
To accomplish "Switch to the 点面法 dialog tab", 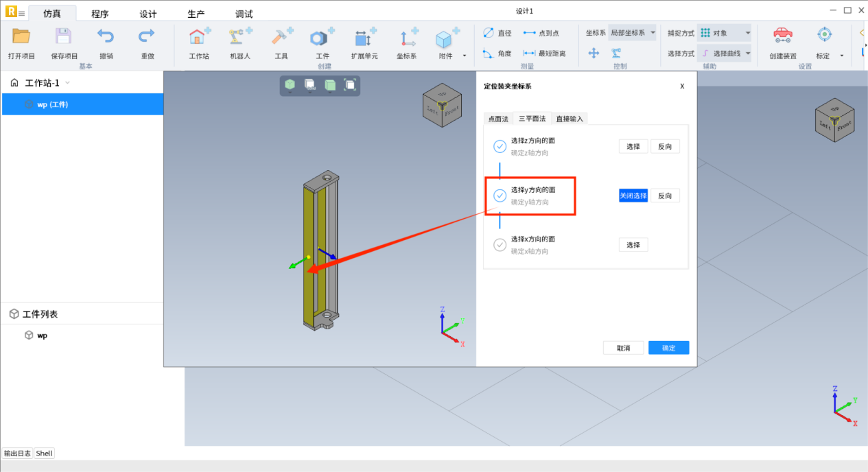I will pos(498,119).
